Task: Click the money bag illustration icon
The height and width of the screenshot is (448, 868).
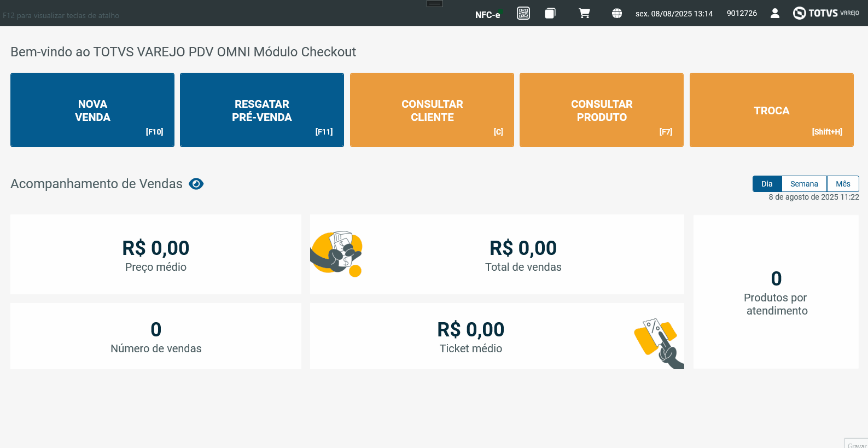Action: (x=336, y=254)
